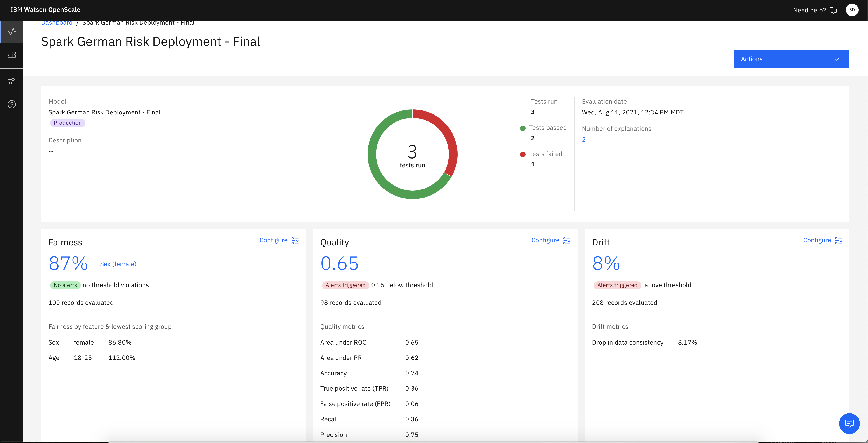This screenshot has width=868, height=443.
Task: Open the 0.65 quality score
Action: point(339,263)
